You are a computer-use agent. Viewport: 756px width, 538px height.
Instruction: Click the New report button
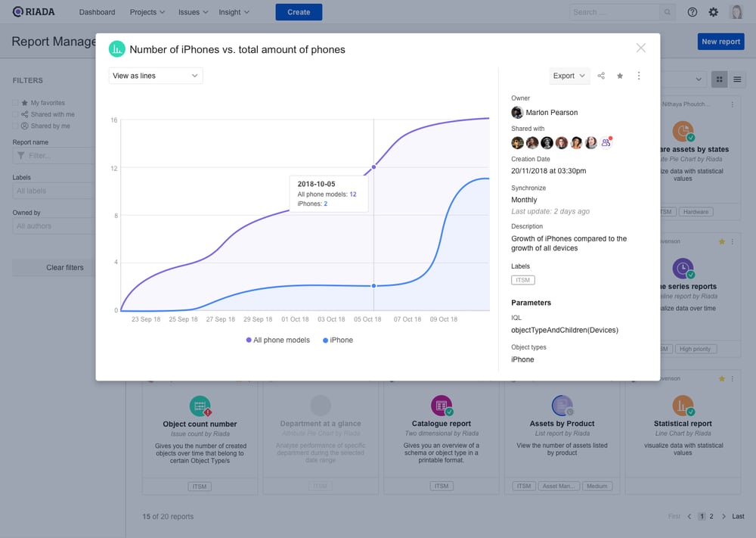[x=720, y=42]
